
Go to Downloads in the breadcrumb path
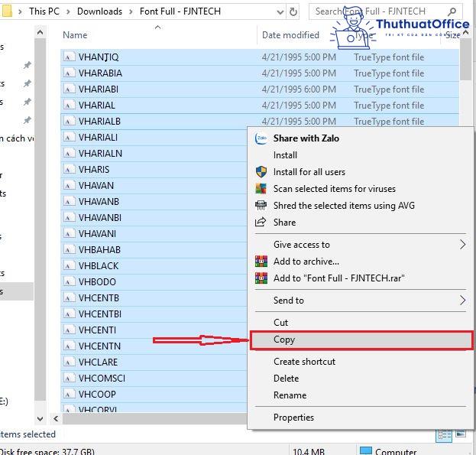tap(99, 11)
